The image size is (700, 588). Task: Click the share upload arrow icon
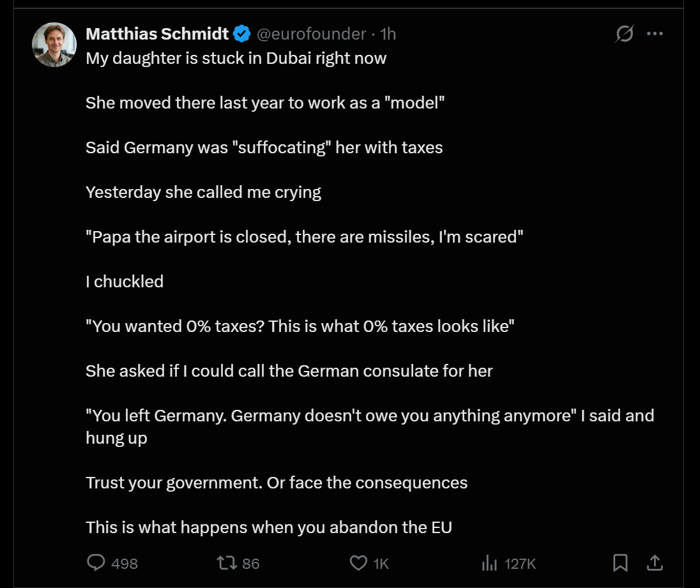point(655,562)
